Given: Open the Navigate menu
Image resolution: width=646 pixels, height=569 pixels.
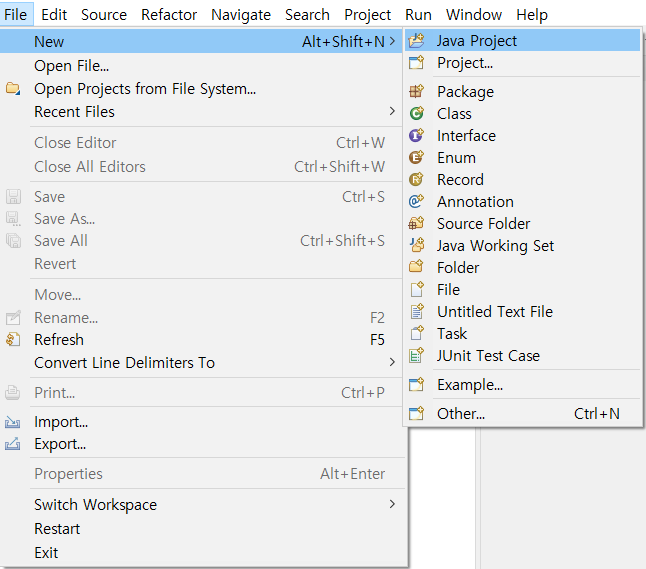Looking at the screenshot, I should click(x=241, y=14).
